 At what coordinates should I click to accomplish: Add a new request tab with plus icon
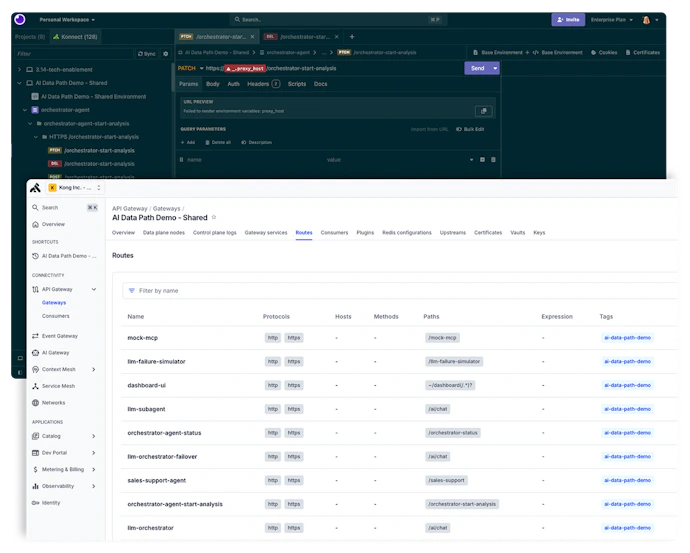pyautogui.click(x=352, y=37)
